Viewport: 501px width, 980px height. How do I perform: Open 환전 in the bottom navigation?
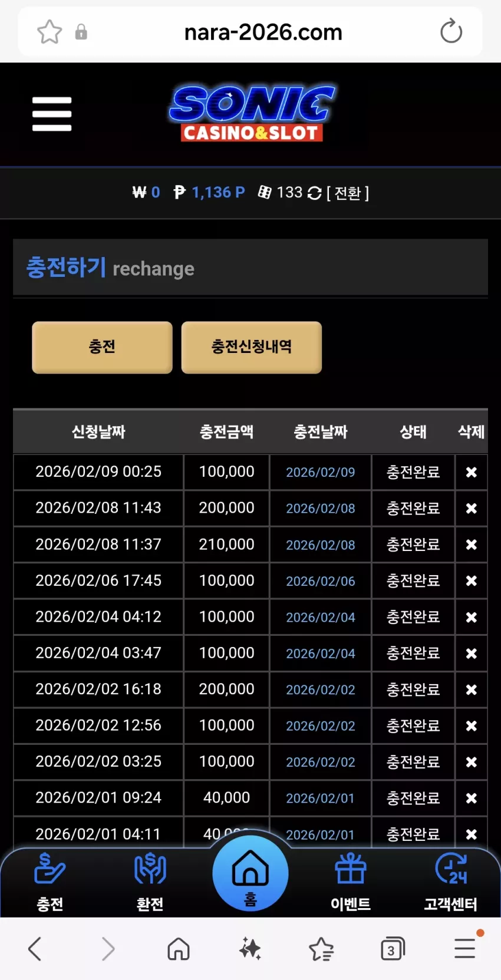(150, 882)
